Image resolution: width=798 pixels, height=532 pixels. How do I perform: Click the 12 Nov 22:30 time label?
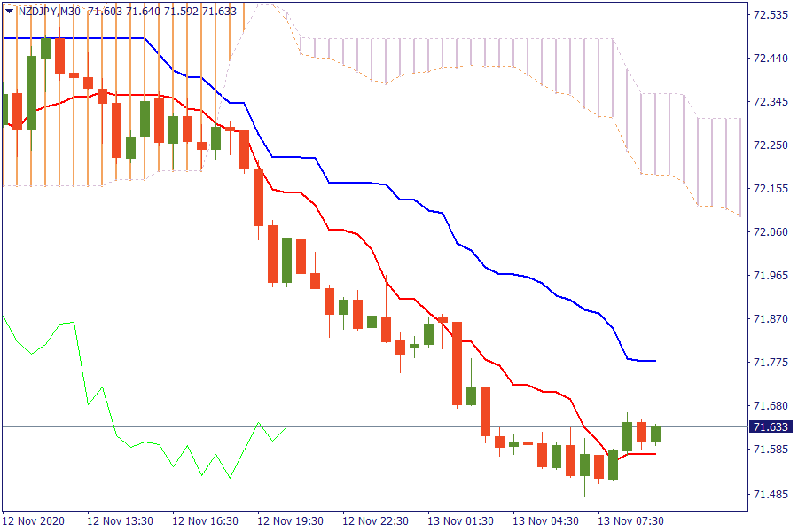coord(375,520)
